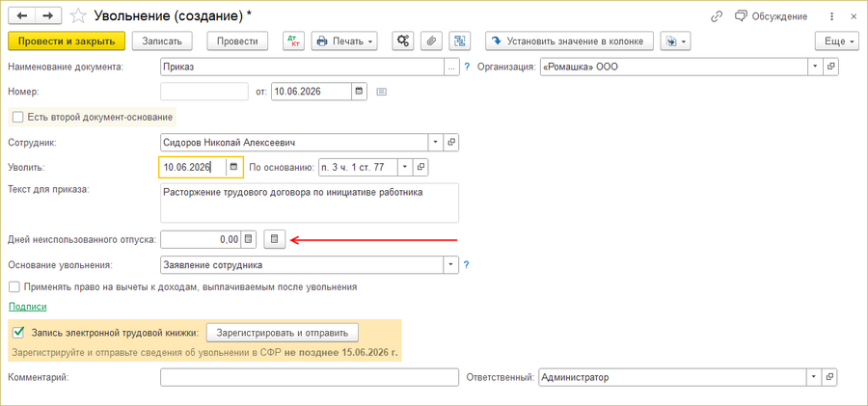The image size is (868, 406).
Task: Copy link to this document
Action: (x=717, y=16)
